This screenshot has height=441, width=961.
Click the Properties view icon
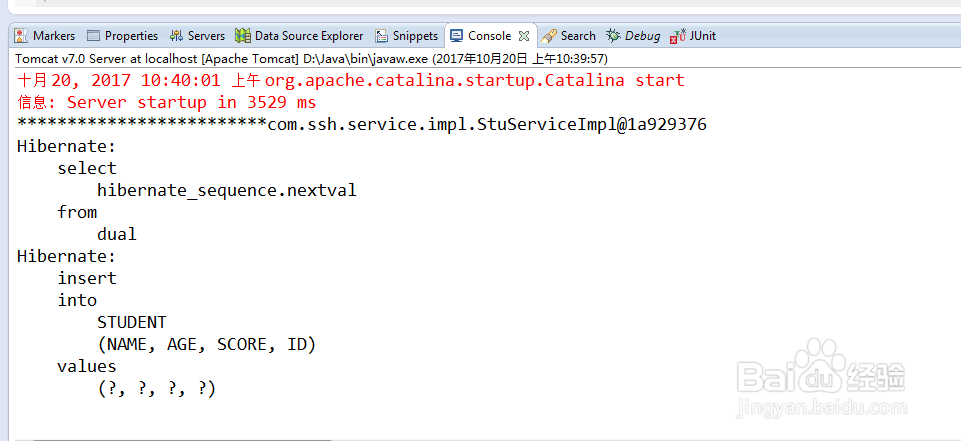tap(94, 36)
